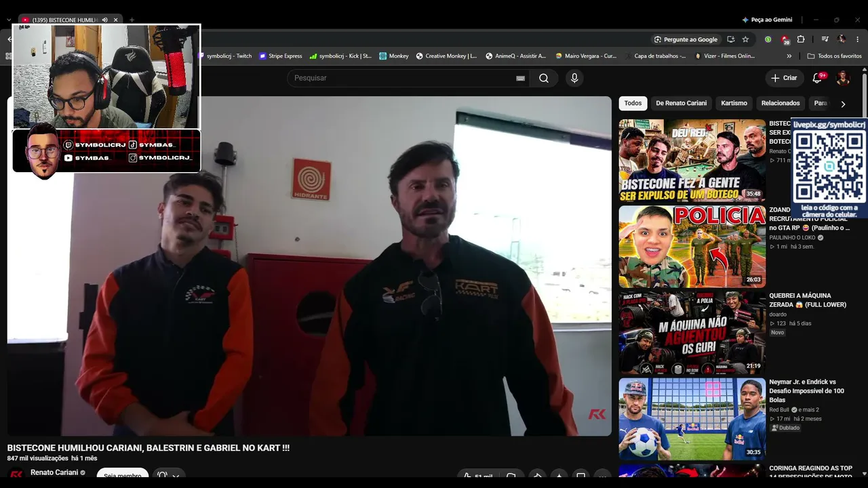
Task: Click the YouTube search magnifier button
Action: coord(544,78)
